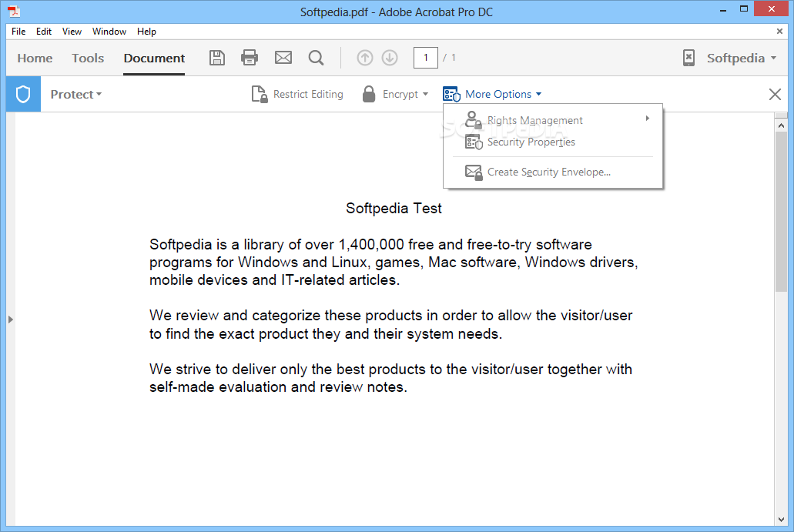794x532 pixels.
Task: Send file by email envelope icon
Action: pos(283,58)
